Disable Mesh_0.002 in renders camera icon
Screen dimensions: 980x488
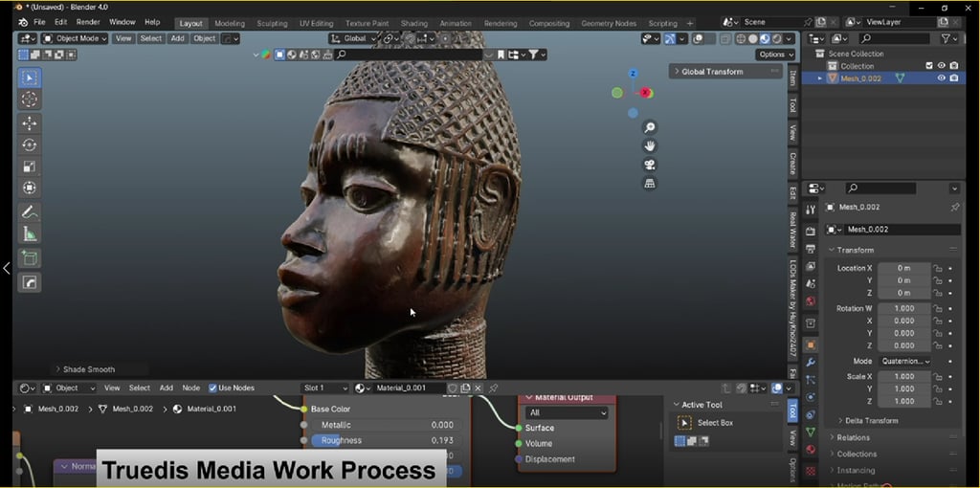click(954, 78)
